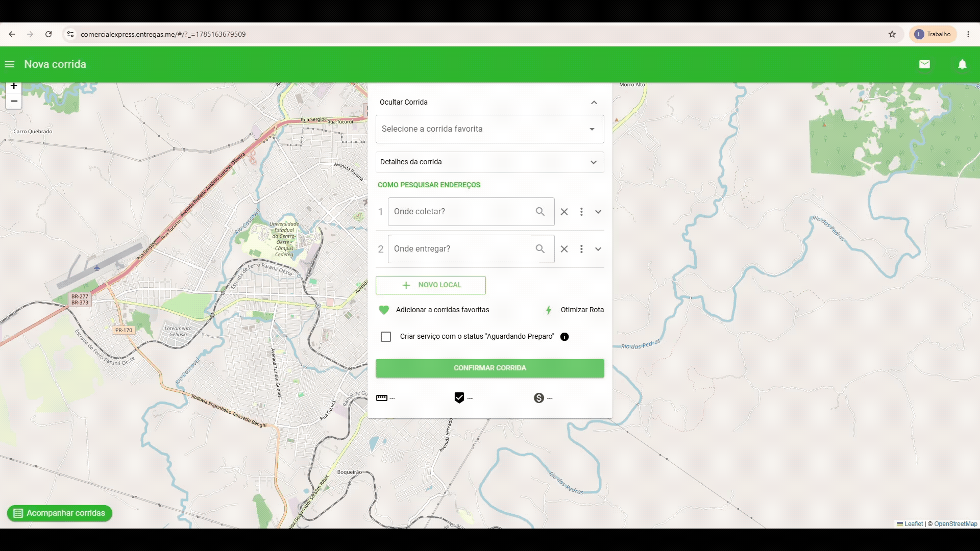This screenshot has height=551, width=980.
Task: Enable the Aguardando Preparo status checkbox
Action: click(386, 337)
